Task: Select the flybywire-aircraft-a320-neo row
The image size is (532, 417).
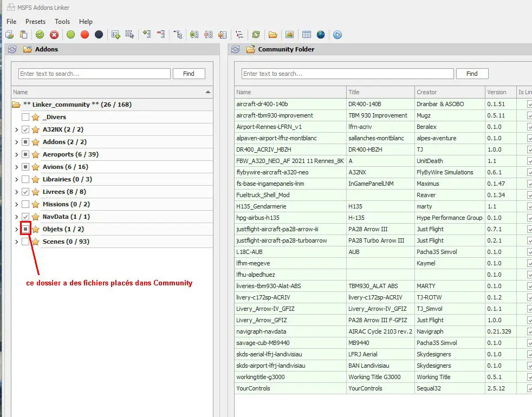Action: click(x=383, y=172)
